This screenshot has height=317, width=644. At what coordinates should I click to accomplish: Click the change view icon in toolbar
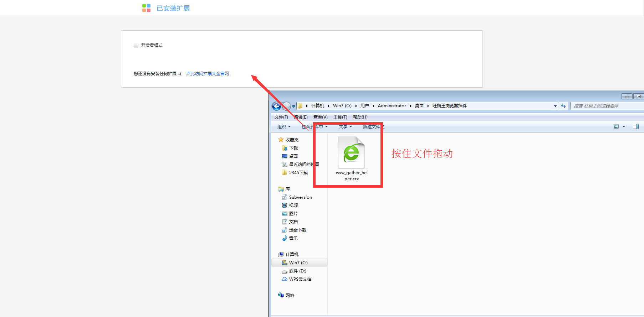[616, 126]
